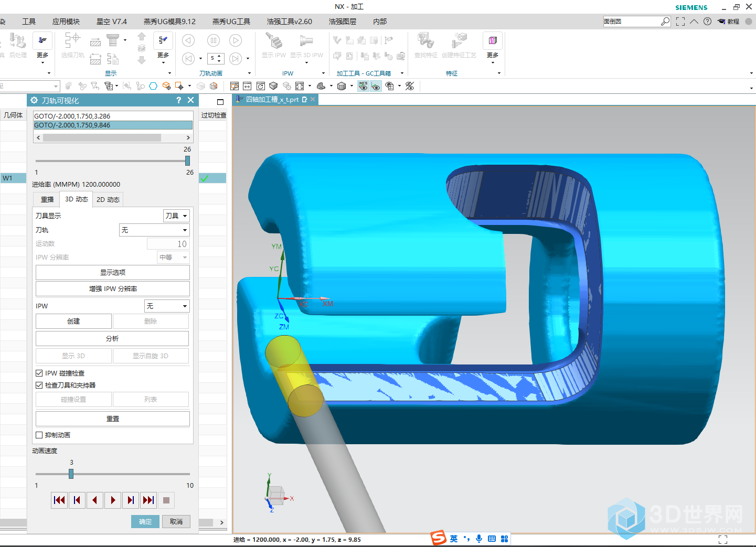Switch to the 2D 动态 tab
This screenshot has height=547, width=756.
point(108,199)
